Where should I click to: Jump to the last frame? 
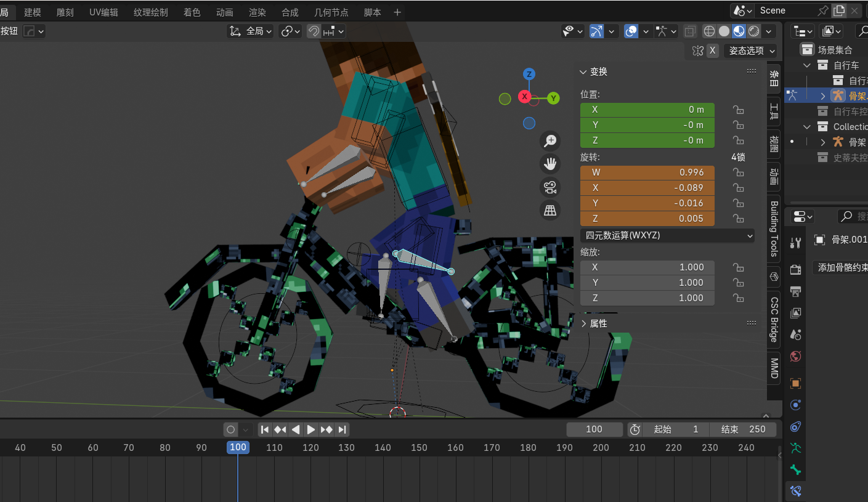click(343, 429)
